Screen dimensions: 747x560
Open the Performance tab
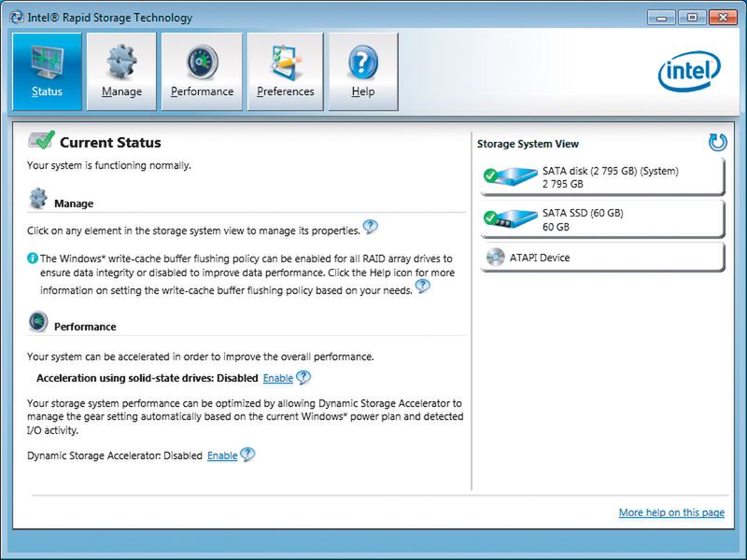[202, 72]
